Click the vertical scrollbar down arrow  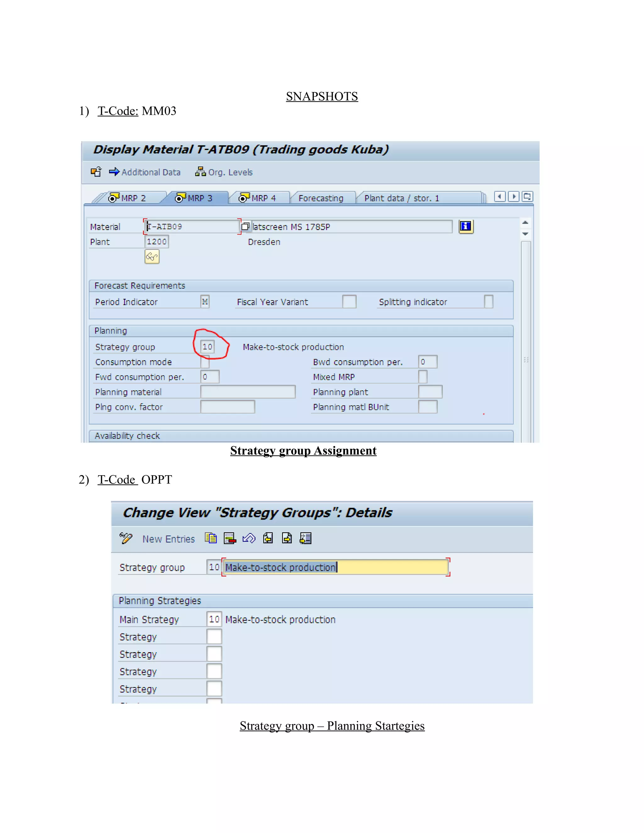[x=525, y=234]
